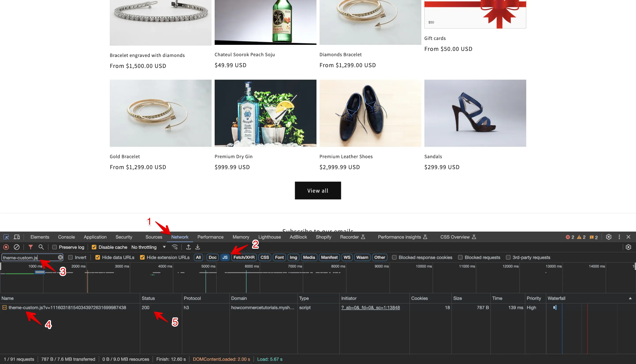Filter requests by CSS
Image resolution: width=636 pixels, height=364 pixels.
pos(265,257)
